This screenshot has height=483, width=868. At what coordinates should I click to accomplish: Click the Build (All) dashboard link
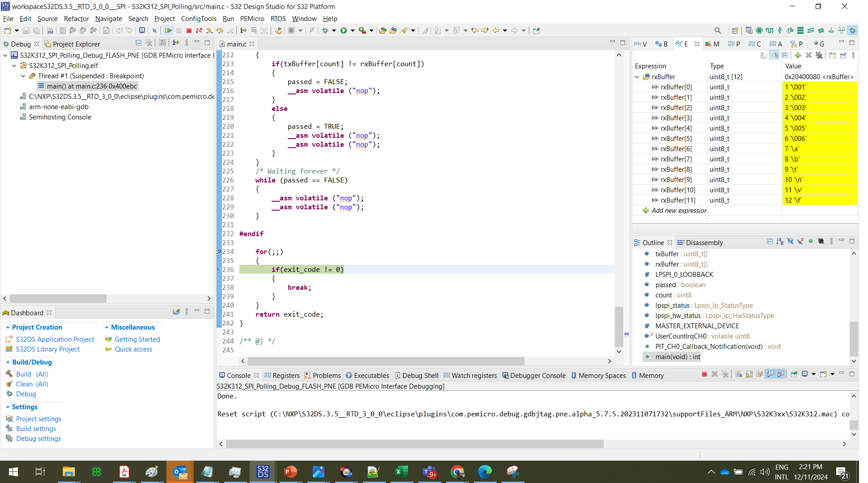(32, 374)
